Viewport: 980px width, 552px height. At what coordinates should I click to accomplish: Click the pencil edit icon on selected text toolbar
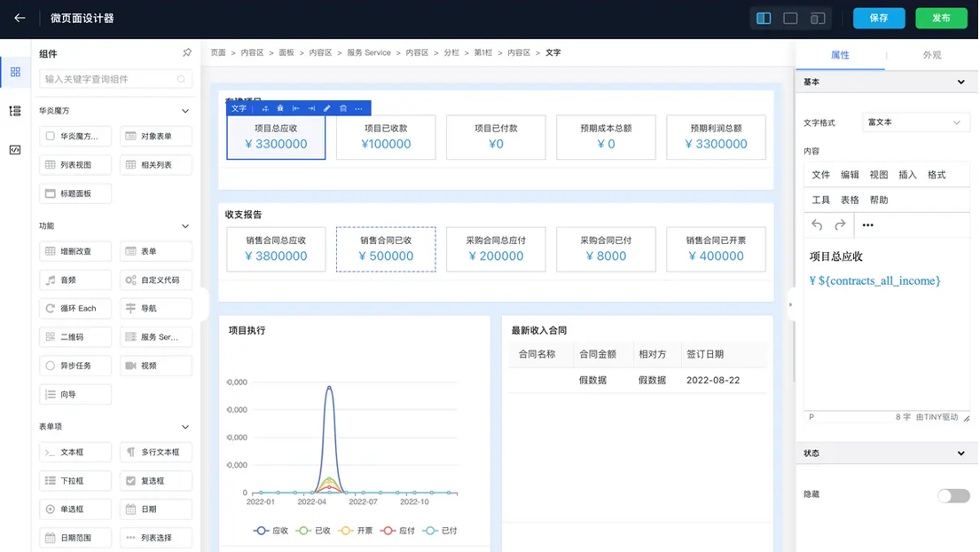click(326, 108)
